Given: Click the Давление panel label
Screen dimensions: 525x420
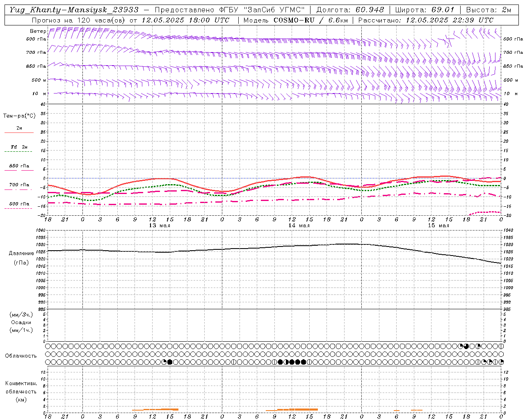Looking at the screenshot, I should (x=21, y=253).
